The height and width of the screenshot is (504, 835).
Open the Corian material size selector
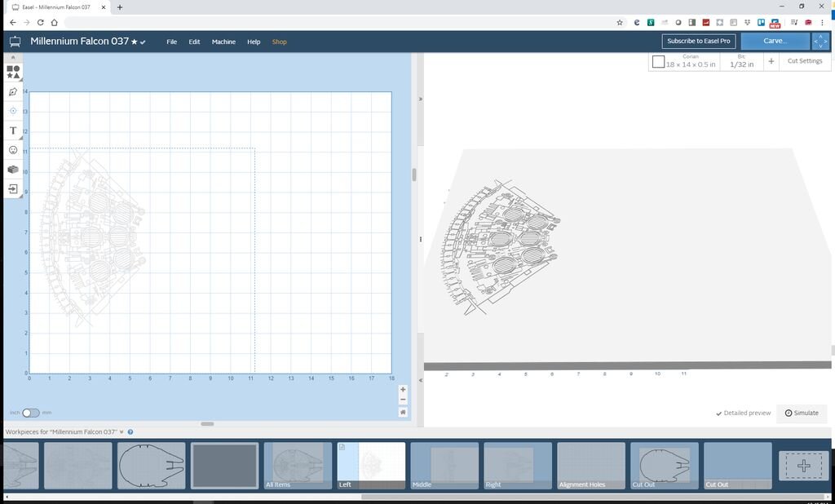tap(684, 61)
